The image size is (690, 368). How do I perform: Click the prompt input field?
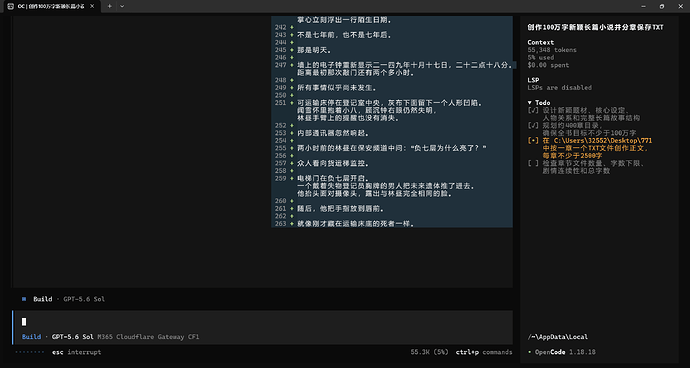(x=263, y=322)
